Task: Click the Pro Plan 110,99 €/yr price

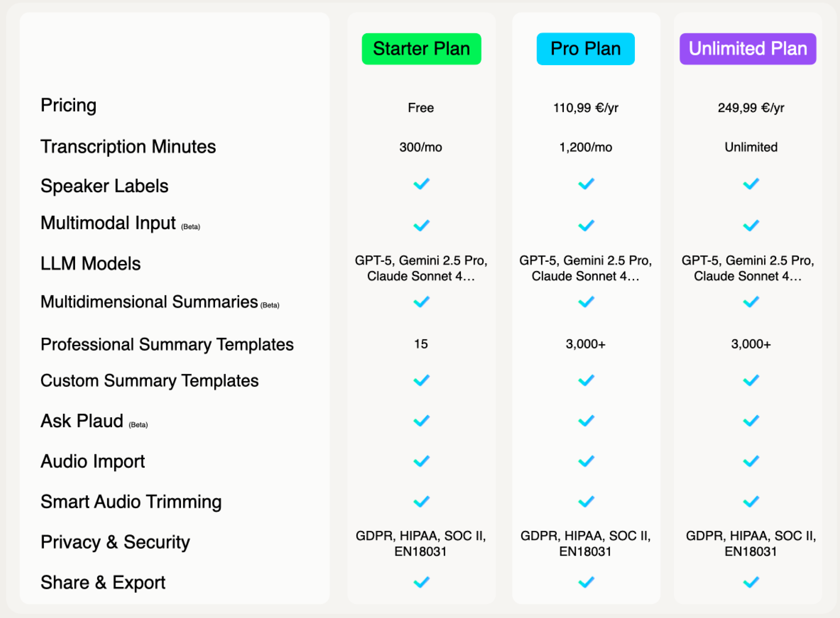Action: (x=585, y=108)
